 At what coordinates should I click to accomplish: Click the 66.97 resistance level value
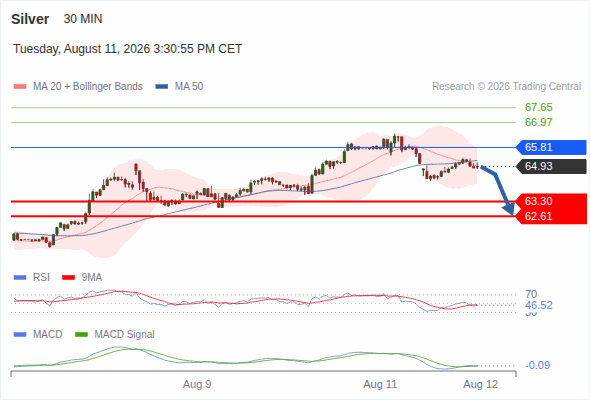tap(538, 122)
